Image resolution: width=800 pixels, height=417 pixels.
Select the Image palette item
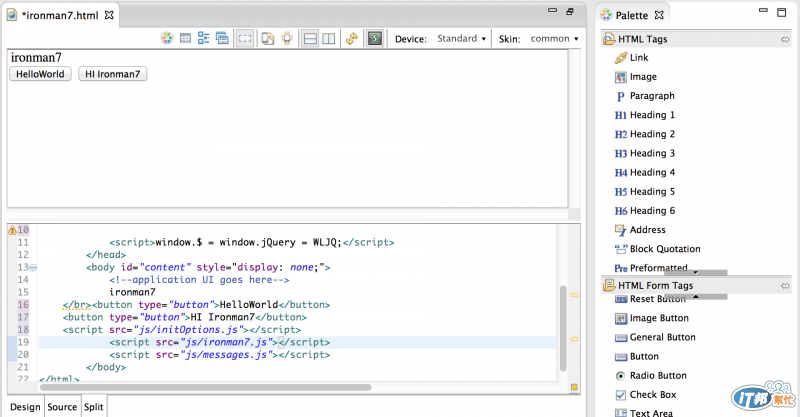click(636, 77)
